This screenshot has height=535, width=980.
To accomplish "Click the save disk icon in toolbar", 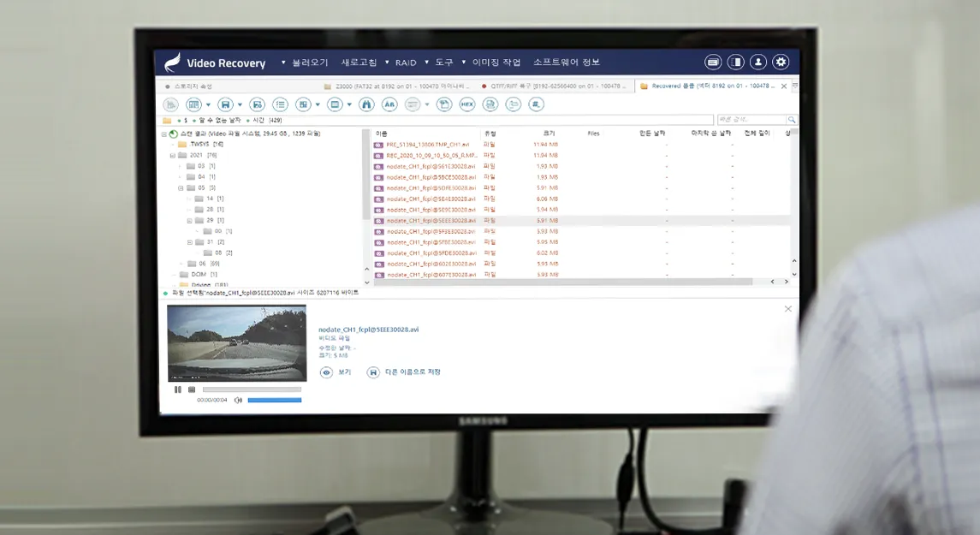I will 225,104.
